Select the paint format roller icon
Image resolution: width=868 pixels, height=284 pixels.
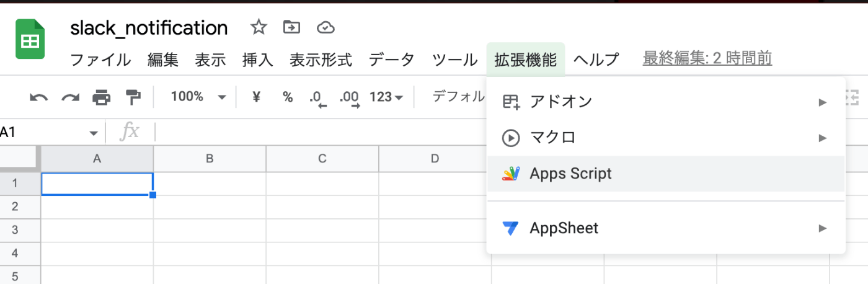(133, 97)
